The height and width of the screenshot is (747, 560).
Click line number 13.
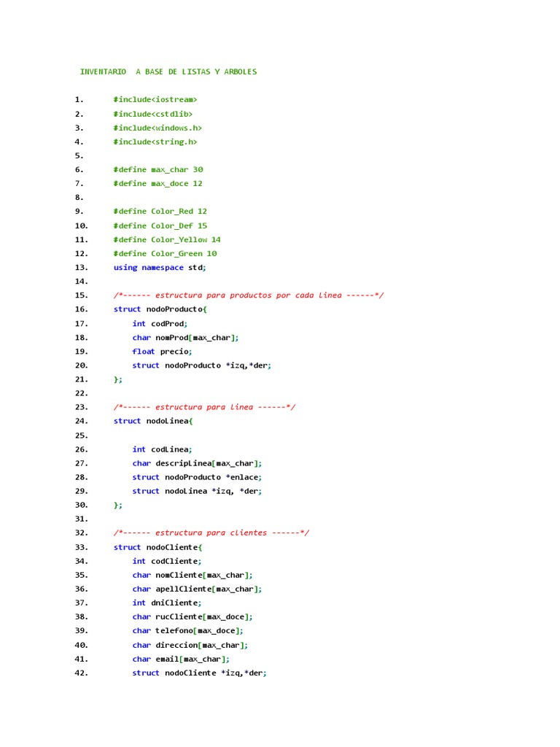(82, 267)
